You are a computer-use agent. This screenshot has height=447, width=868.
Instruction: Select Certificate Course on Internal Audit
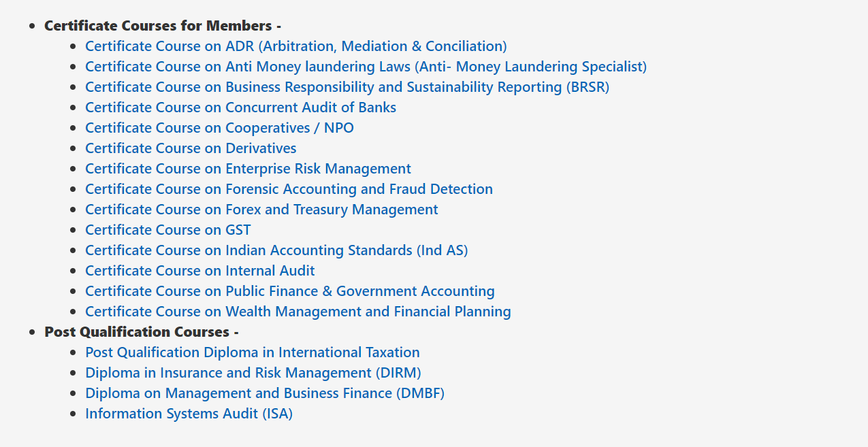point(199,271)
